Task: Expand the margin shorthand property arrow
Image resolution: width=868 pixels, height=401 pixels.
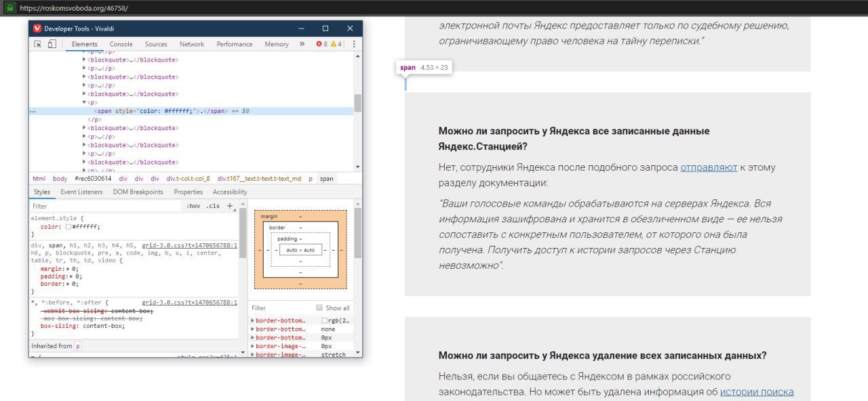Action: tap(67, 269)
